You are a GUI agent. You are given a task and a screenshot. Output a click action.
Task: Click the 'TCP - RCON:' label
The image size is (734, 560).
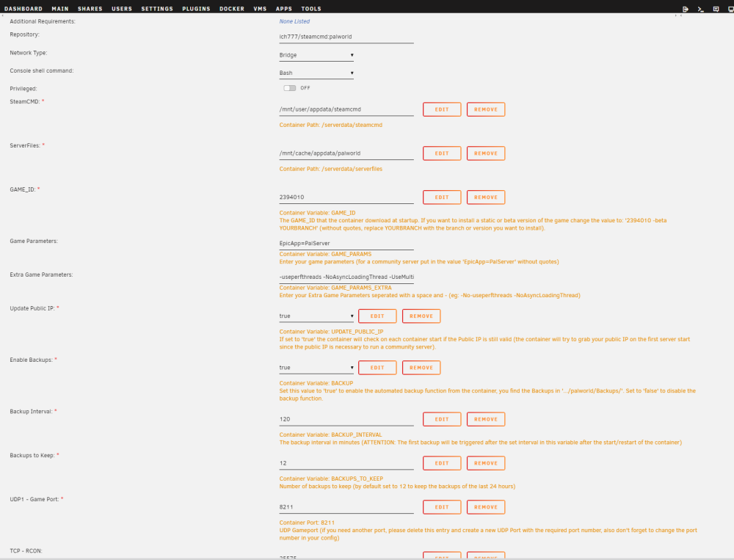[x=26, y=551]
